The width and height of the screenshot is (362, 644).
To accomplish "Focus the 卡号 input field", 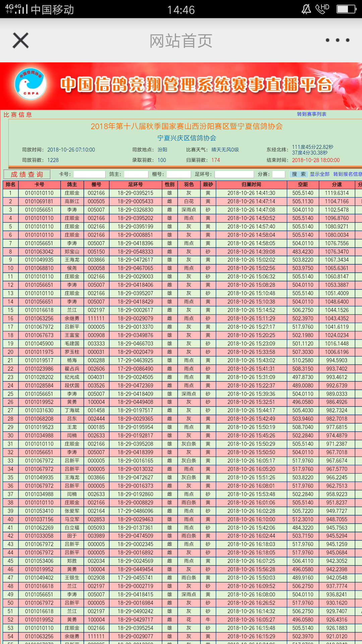I will point(89,174).
